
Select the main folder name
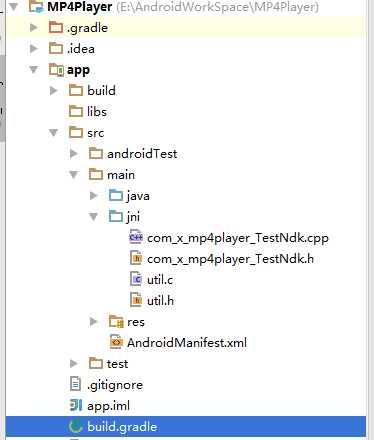click(121, 175)
